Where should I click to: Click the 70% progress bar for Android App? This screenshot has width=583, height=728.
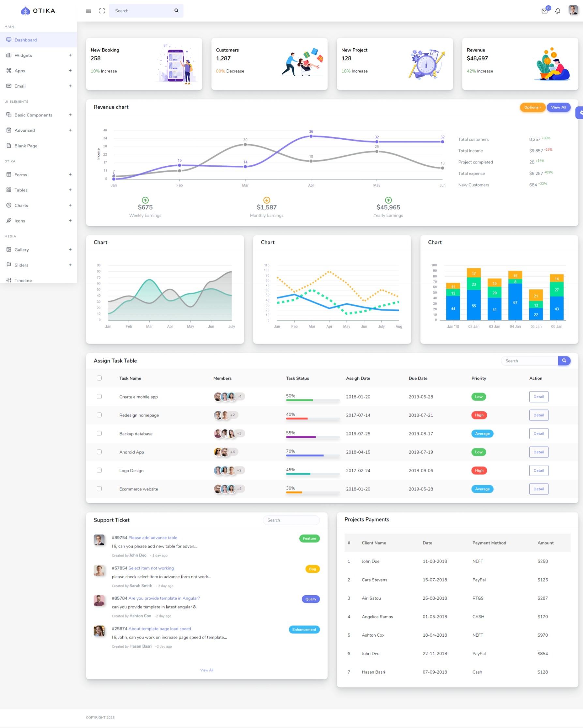pyautogui.click(x=313, y=456)
